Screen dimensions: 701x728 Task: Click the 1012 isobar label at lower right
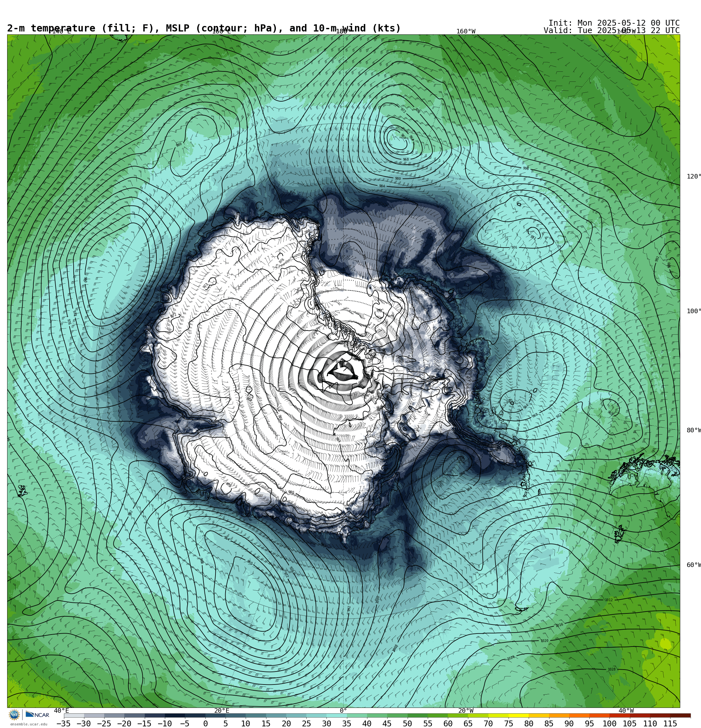[609, 600]
